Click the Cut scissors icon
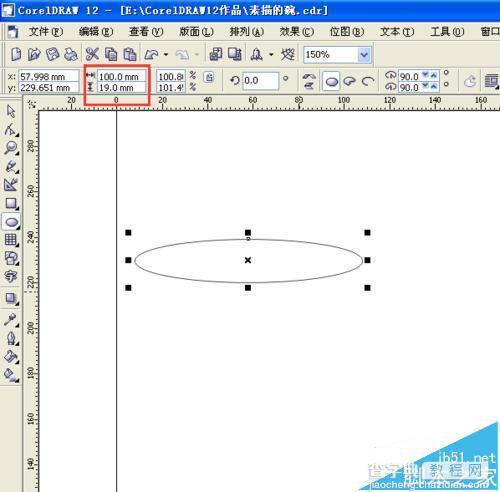Image resolution: width=500 pixels, height=492 pixels. (92, 54)
